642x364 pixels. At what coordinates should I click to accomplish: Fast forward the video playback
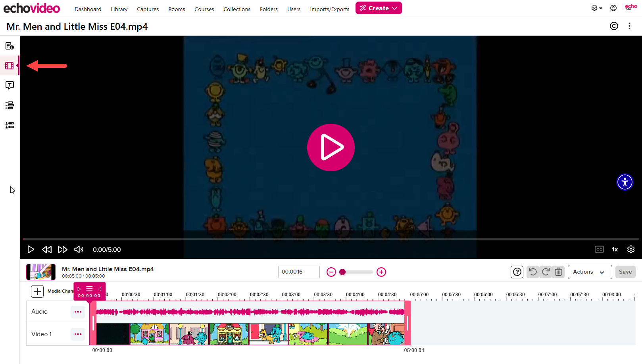[x=62, y=249]
